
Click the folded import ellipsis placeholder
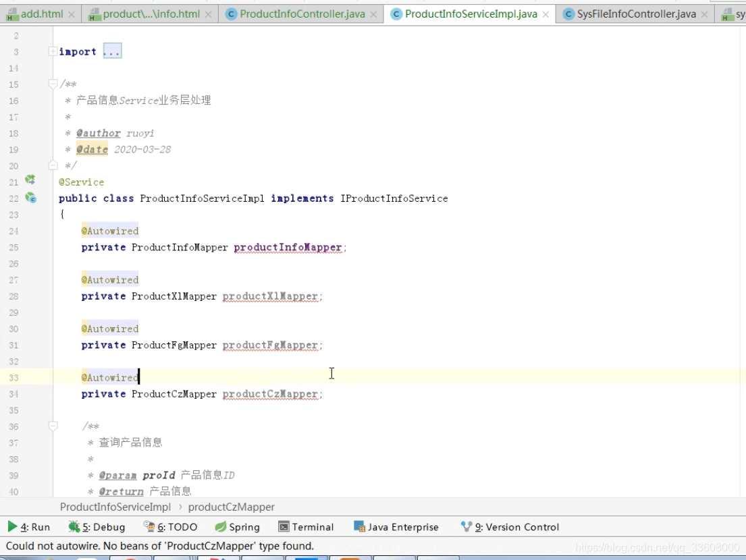tap(112, 51)
